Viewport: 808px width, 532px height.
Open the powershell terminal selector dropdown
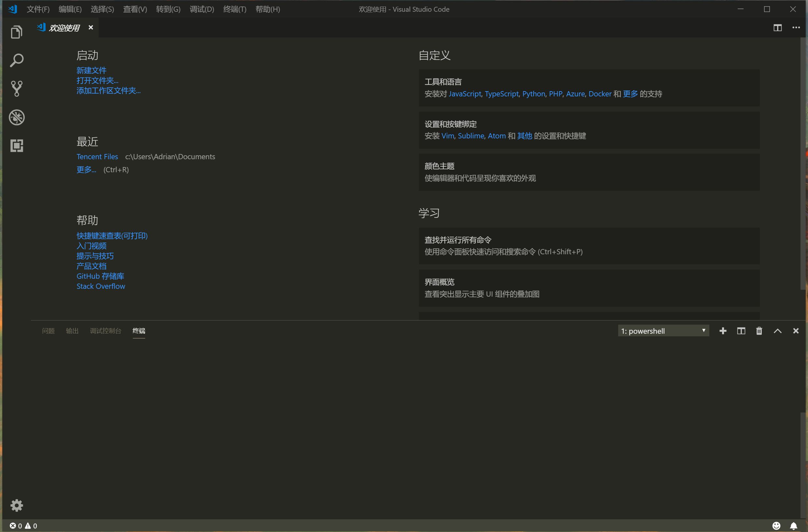pyautogui.click(x=663, y=331)
